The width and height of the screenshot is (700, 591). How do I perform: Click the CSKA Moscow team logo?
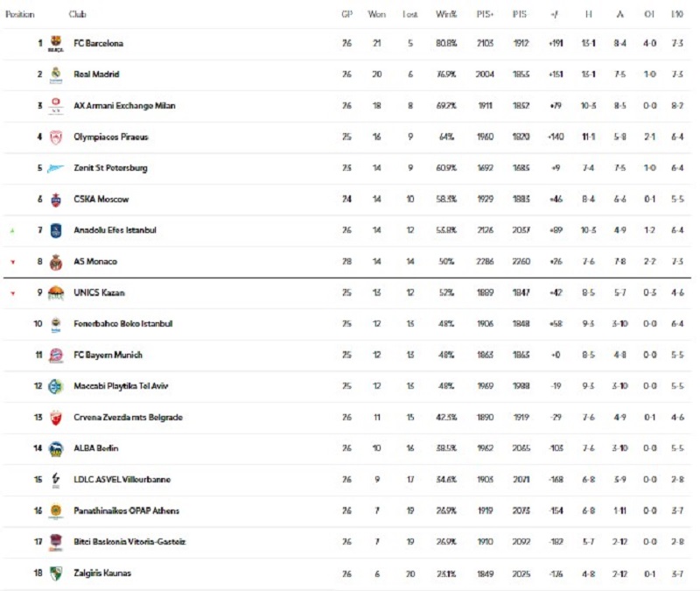click(56, 200)
